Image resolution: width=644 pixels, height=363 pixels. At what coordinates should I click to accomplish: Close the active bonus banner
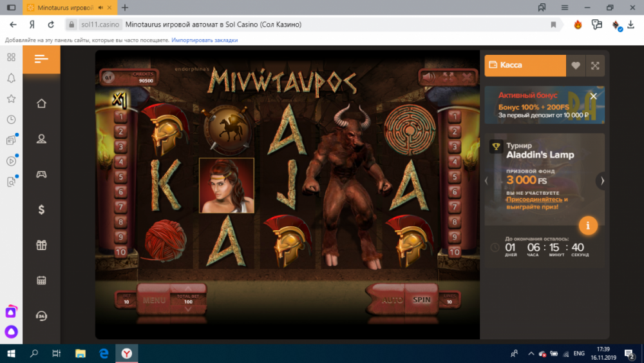[x=594, y=96]
